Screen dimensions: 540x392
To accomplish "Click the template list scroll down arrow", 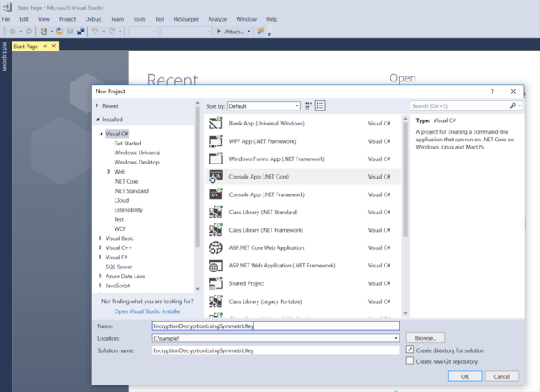I will (x=405, y=314).
